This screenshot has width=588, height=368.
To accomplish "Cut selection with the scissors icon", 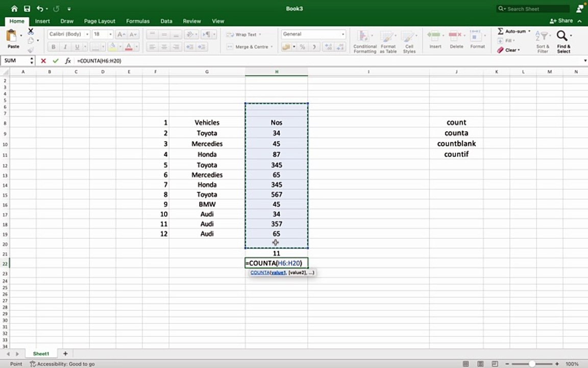I will [31, 32].
